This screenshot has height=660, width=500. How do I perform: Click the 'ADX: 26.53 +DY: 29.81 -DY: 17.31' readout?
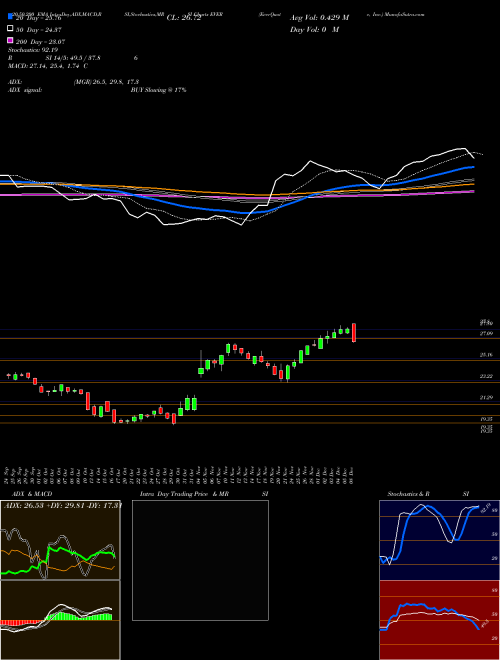(x=62, y=506)
